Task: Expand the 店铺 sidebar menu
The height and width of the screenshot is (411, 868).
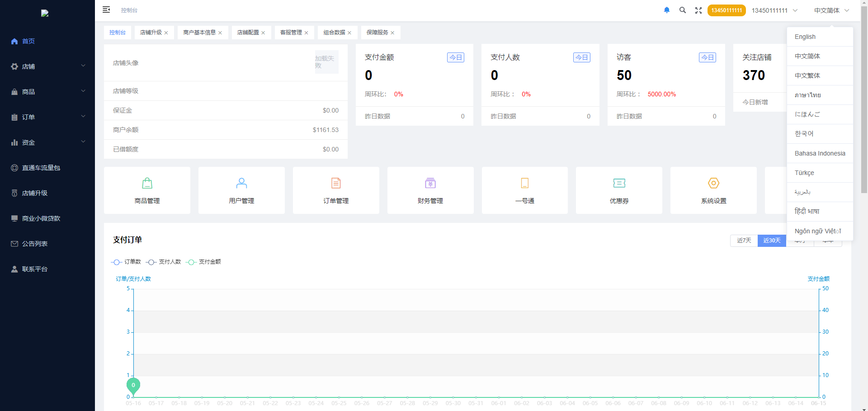Action: pyautogui.click(x=47, y=66)
